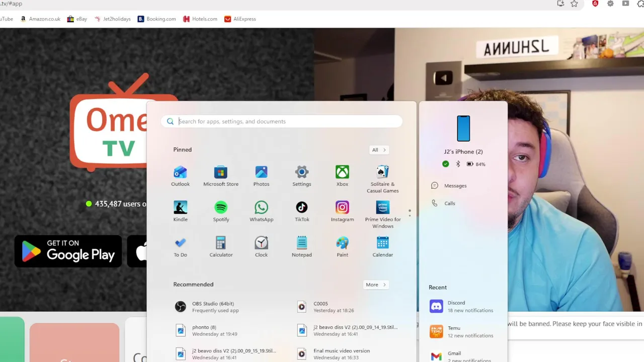The width and height of the screenshot is (644, 362).
Task: Click the red extension icon in browser toolbar
Action: tap(595, 4)
